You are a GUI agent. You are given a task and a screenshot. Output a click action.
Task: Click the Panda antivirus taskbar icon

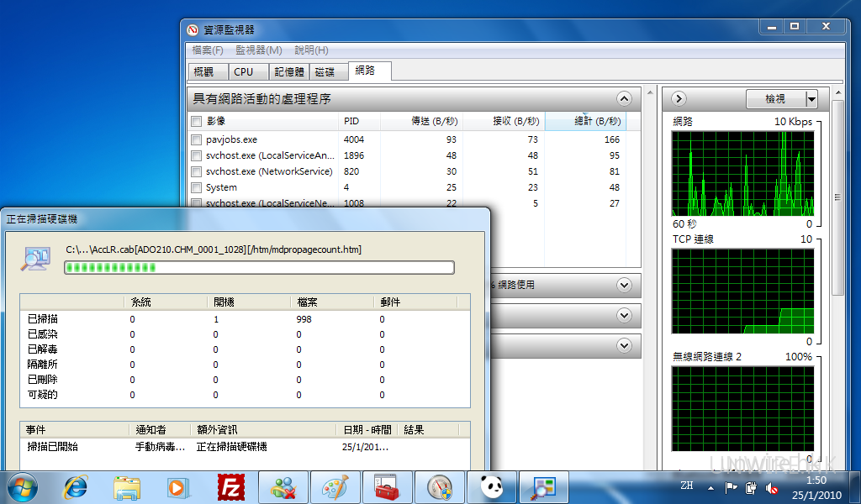click(x=490, y=487)
